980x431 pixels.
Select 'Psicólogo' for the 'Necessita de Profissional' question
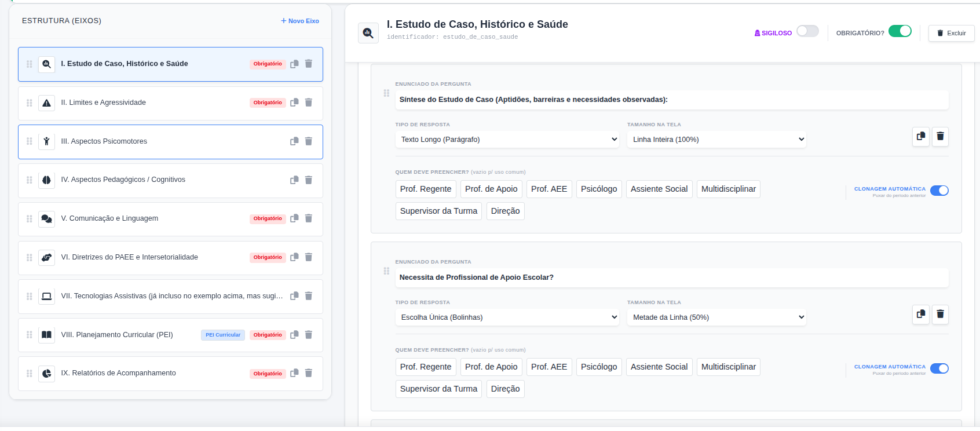pyautogui.click(x=599, y=367)
